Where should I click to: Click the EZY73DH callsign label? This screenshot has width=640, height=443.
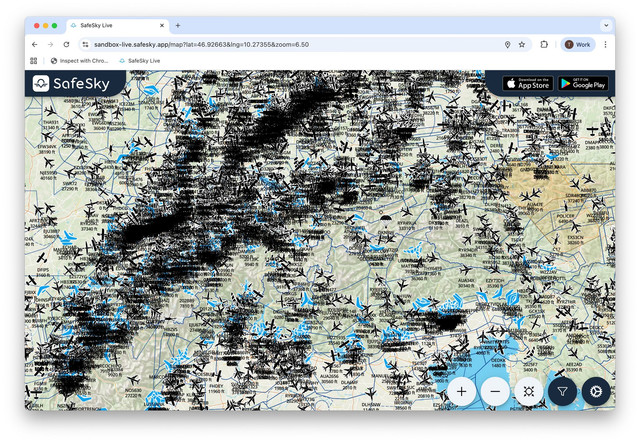point(496,281)
